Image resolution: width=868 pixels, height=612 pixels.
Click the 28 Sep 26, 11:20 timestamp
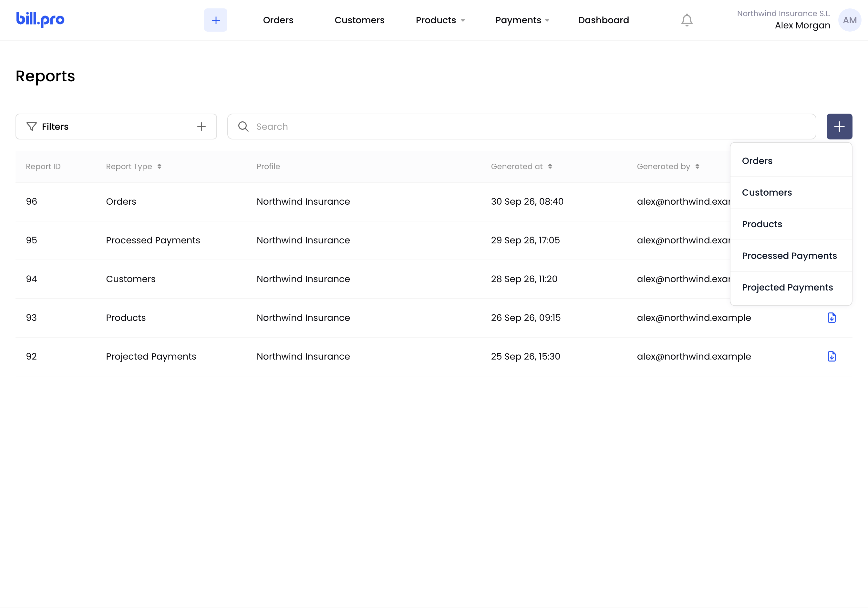click(524, 279)
